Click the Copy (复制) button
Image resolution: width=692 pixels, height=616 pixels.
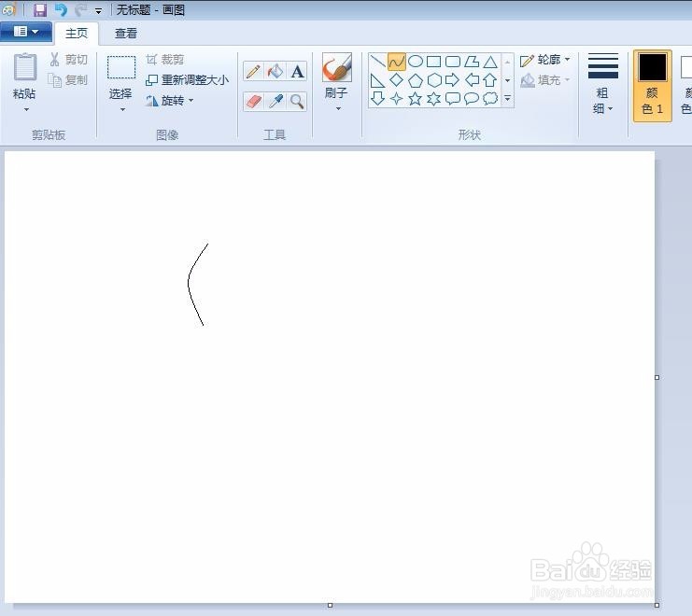pos(68,80)
